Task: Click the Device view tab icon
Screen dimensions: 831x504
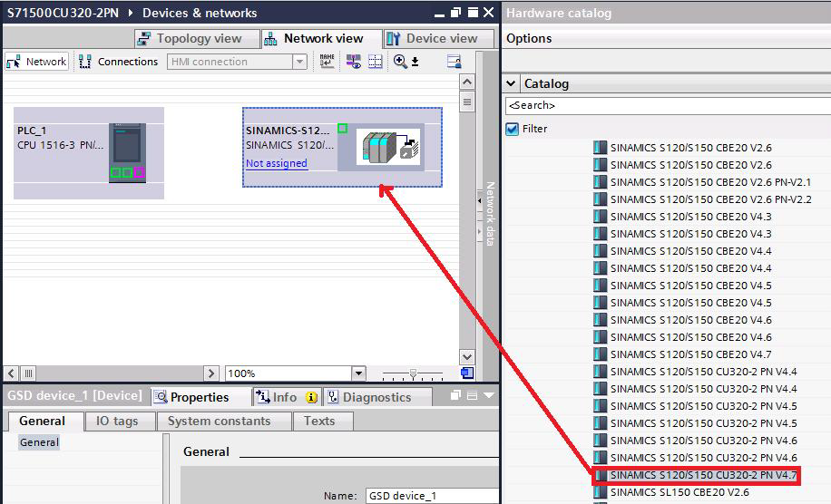Action: click(x=393, y=39)
